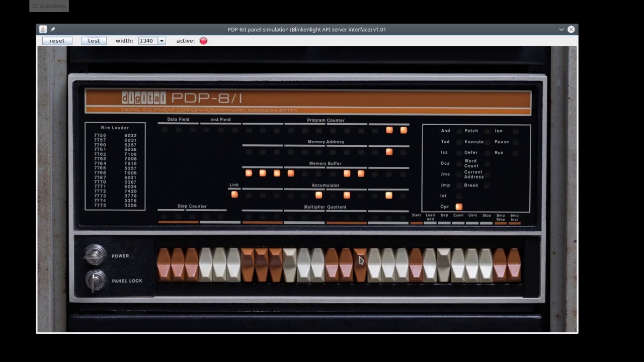644x362 pixels.
Task: Flip the first white Inst Field switch
Action: 206,264
